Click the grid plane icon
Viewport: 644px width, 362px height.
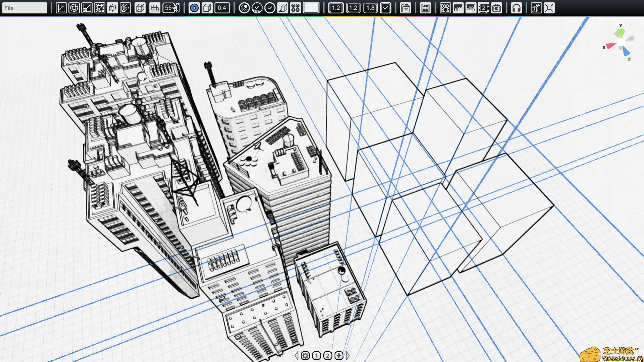click(155, 8)
